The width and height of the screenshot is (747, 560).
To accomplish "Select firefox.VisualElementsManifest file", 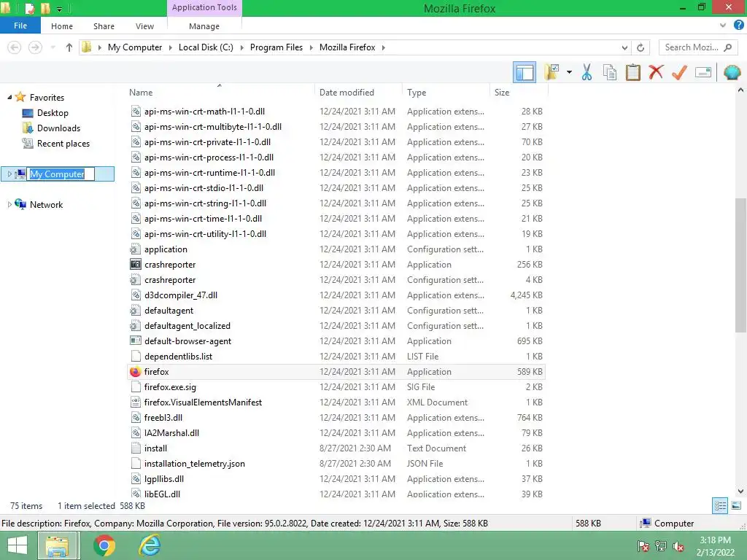I will tap(336, 402).
